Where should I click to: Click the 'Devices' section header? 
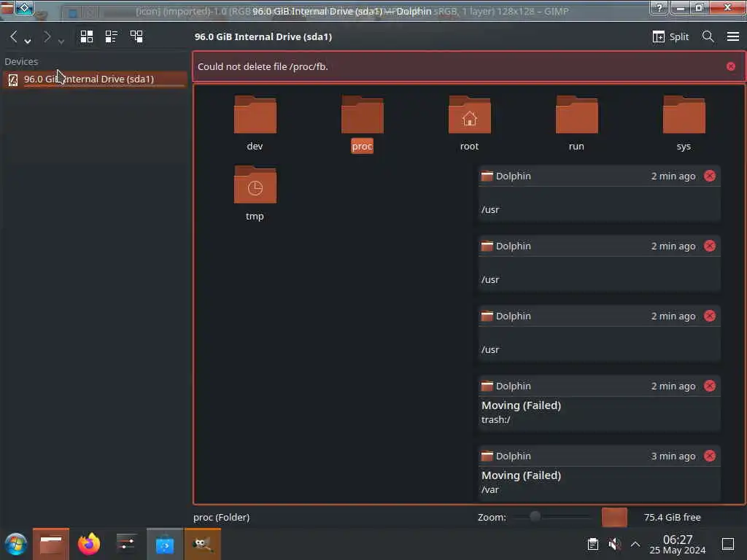point(21,61)
